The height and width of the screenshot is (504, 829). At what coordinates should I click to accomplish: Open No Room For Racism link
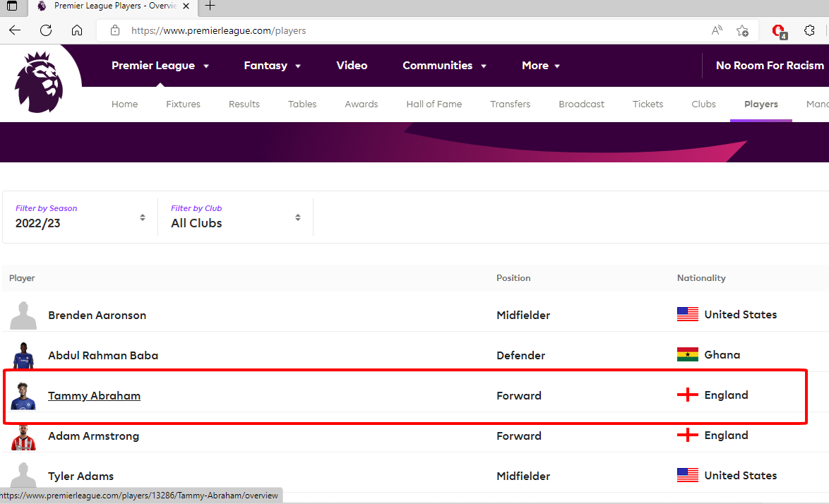tap(770, 66)
